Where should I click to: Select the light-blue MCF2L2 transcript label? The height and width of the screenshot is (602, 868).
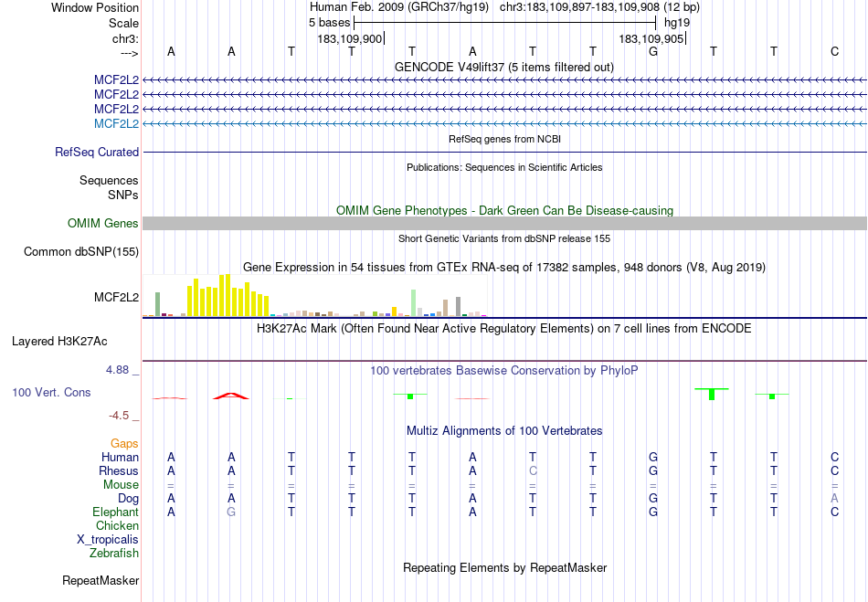click(116, 123)
